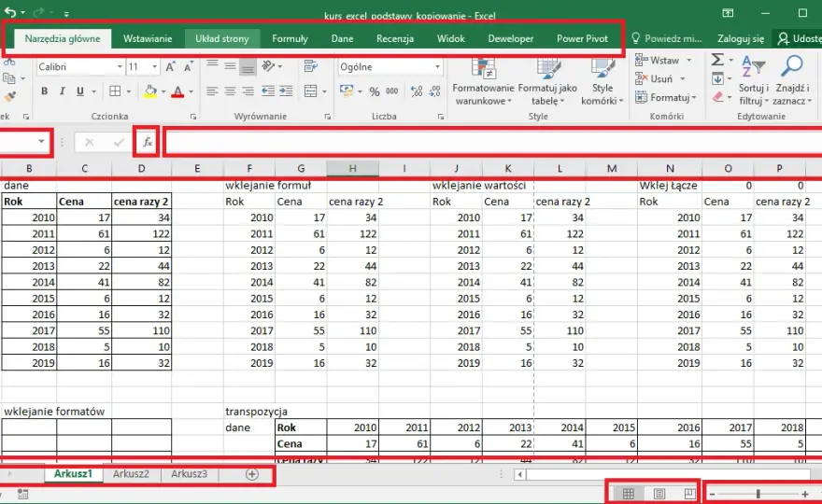Decrease the indent
Viewport: 822px width, 504px height.
268,91
